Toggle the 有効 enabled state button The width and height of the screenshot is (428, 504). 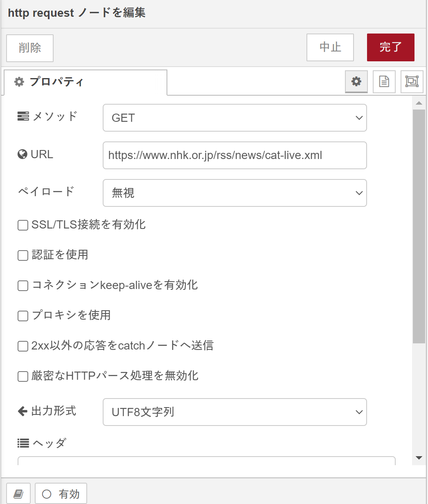click(x=61, y=494)
